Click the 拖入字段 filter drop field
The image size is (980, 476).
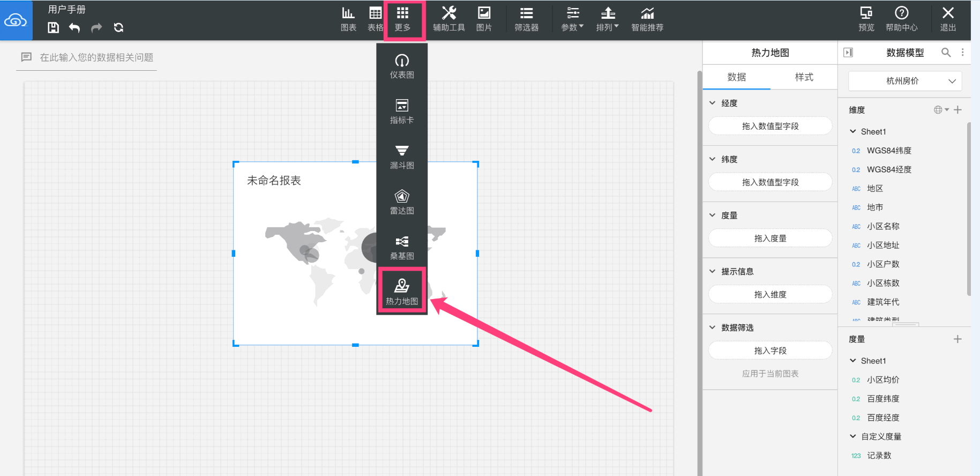click(x=770, y=351)
